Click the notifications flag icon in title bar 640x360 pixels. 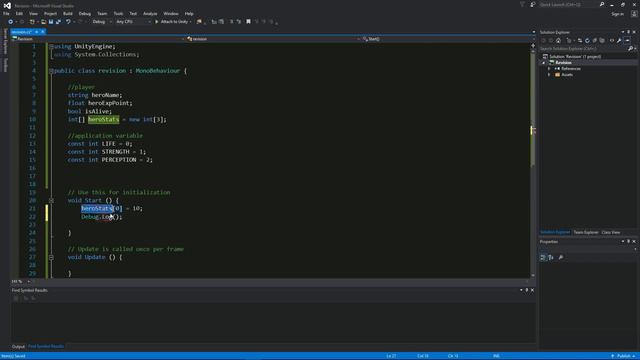pos(522,4)
